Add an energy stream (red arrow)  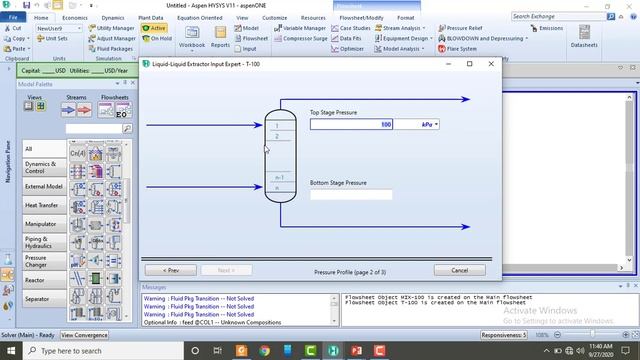coord(84,110)
